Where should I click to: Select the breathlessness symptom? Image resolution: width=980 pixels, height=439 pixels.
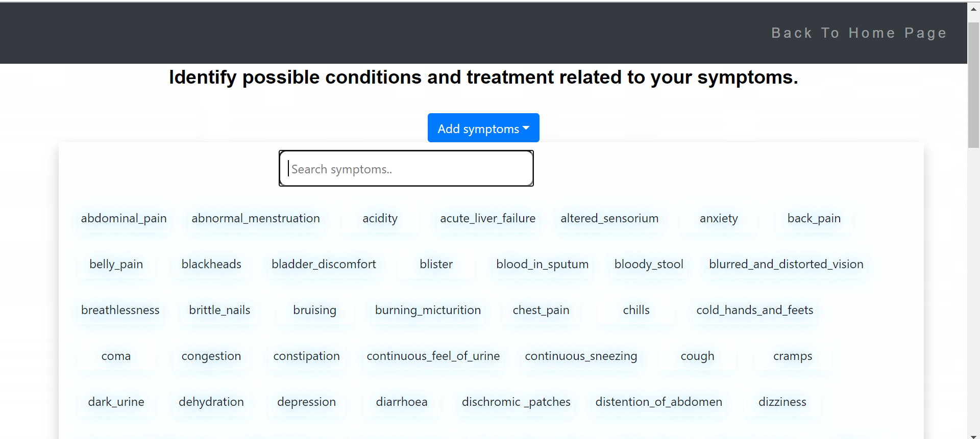pos(120,310)
